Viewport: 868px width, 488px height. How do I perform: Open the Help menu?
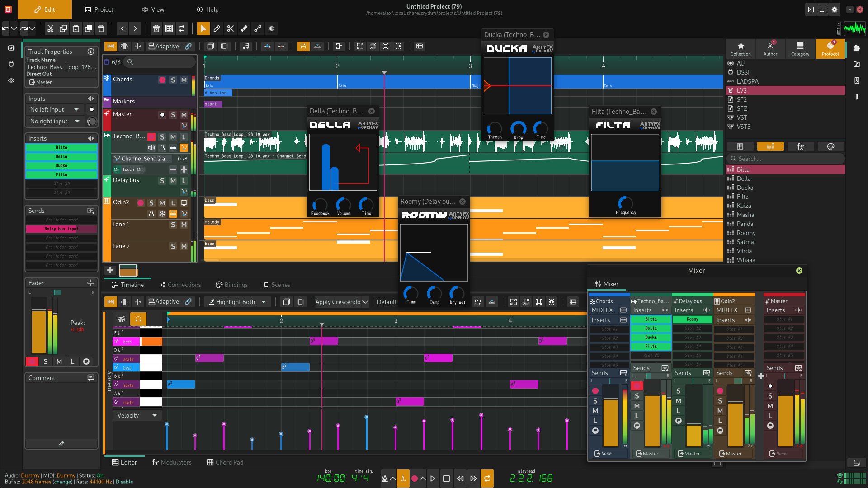pyautogui.click(x=208, y=9)
